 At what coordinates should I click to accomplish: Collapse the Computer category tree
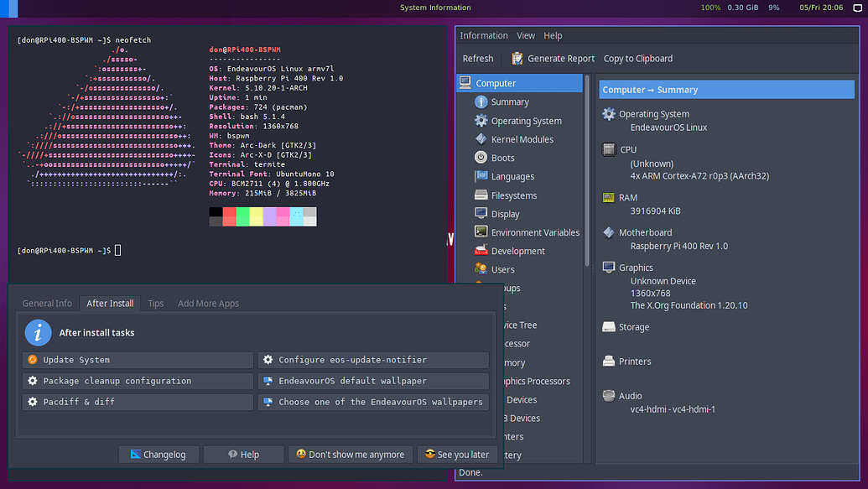(465, 83)
